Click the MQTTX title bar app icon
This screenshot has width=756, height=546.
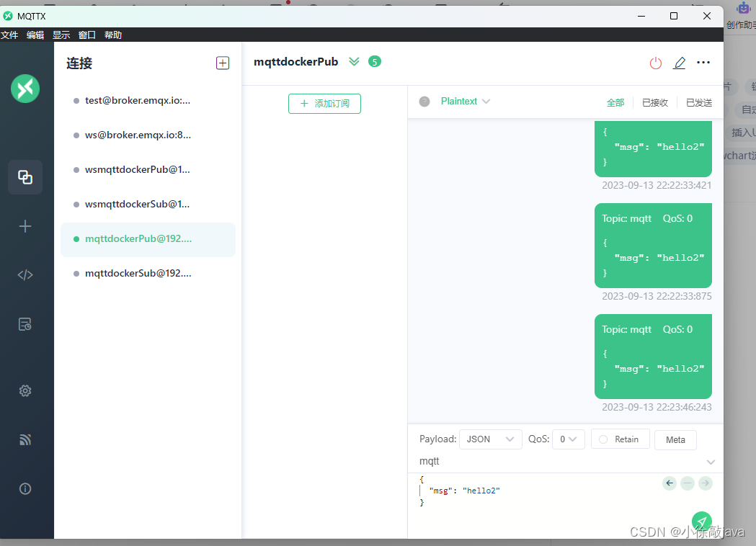(x=8, y=16)
